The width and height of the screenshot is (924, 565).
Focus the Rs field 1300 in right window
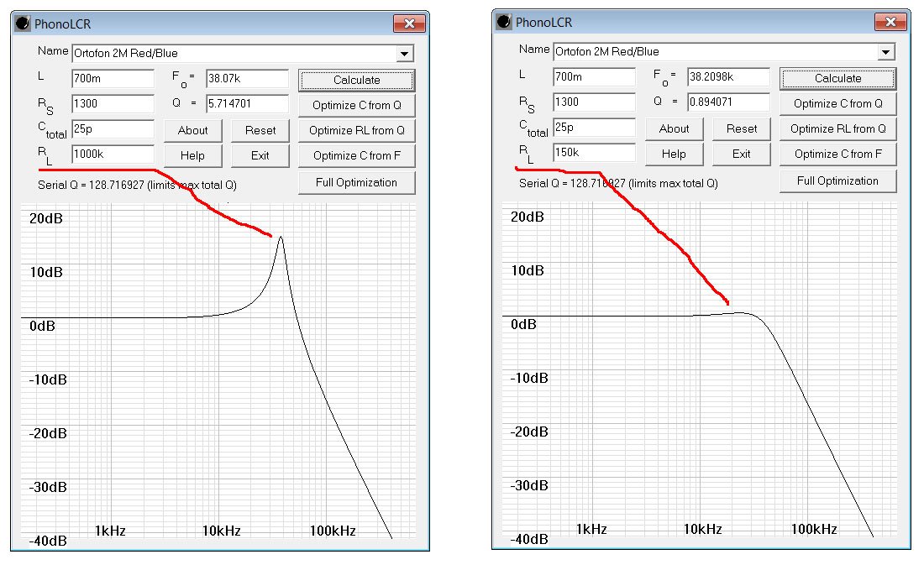(x=594, y=102)
